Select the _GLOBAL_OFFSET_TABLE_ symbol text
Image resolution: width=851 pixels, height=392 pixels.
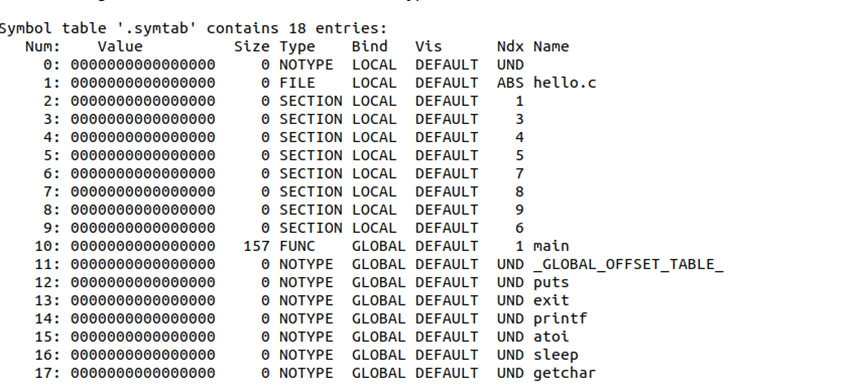click(628, 264)
